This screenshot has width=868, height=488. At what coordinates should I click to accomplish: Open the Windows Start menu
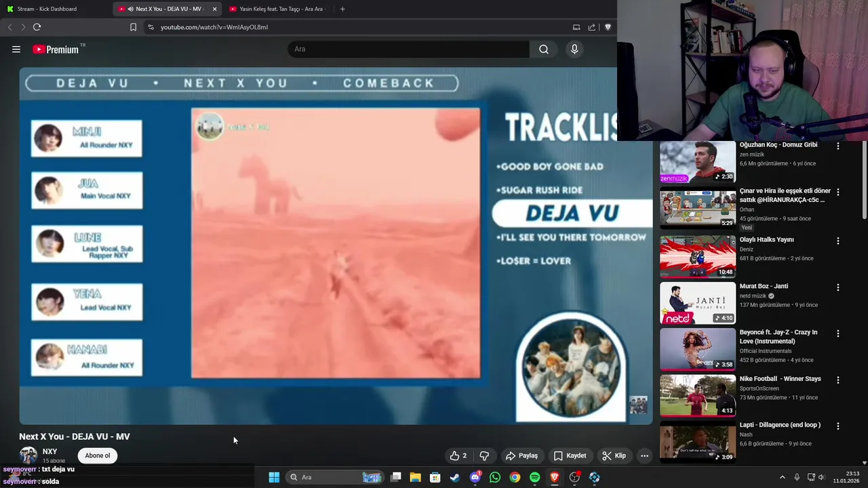pos(274,477)
